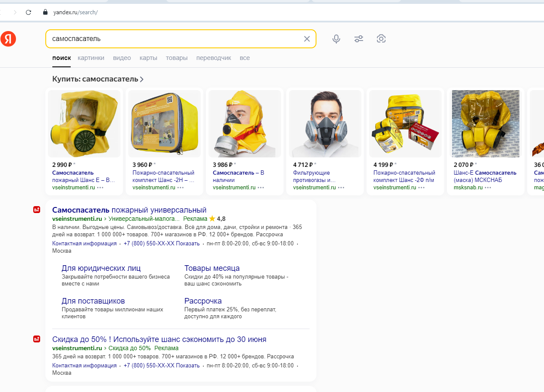The width and height of the screenshot is (544, 392).
Task: Switch to the карты tab
Action: point(148,58)
